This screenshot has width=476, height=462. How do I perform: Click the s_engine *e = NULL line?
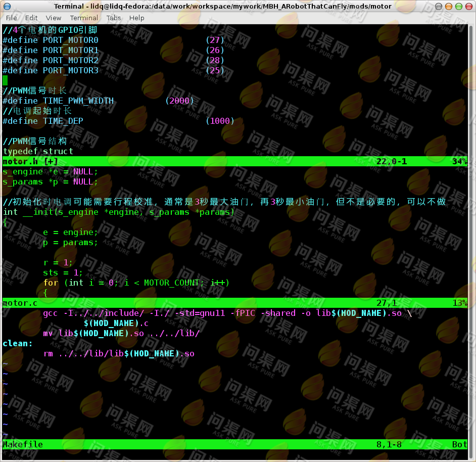point(50,172)
